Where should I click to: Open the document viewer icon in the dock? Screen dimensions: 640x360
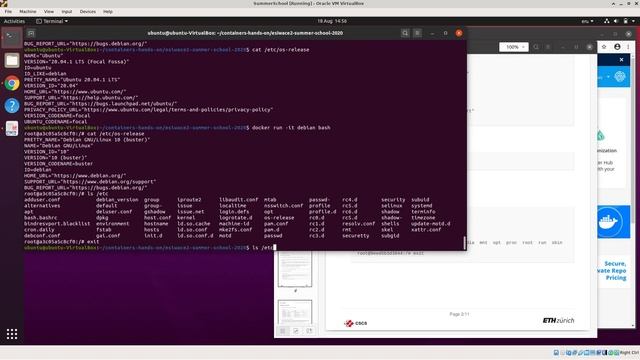coord(12,129)
